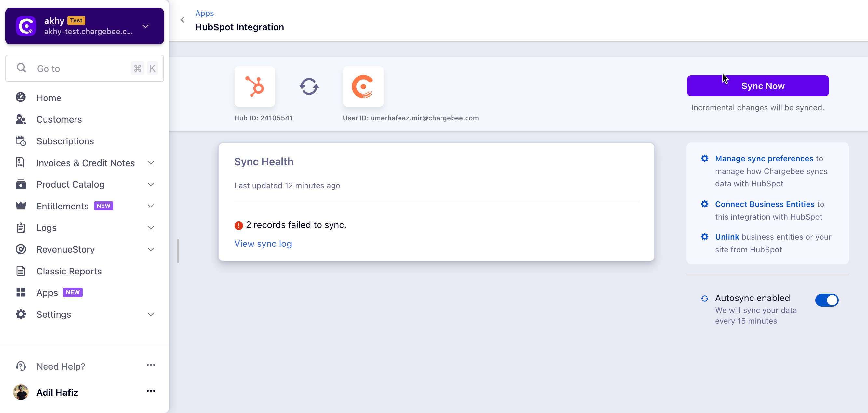Click the Adil Hafiz profile avatar
868x413 pixels.
(x=20, y=392)
